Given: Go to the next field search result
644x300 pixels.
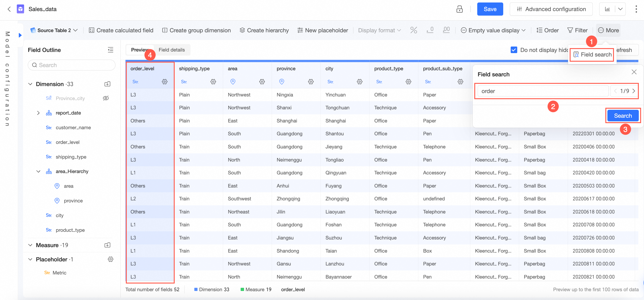Looking at the screenshot, I should click(634, 91).
